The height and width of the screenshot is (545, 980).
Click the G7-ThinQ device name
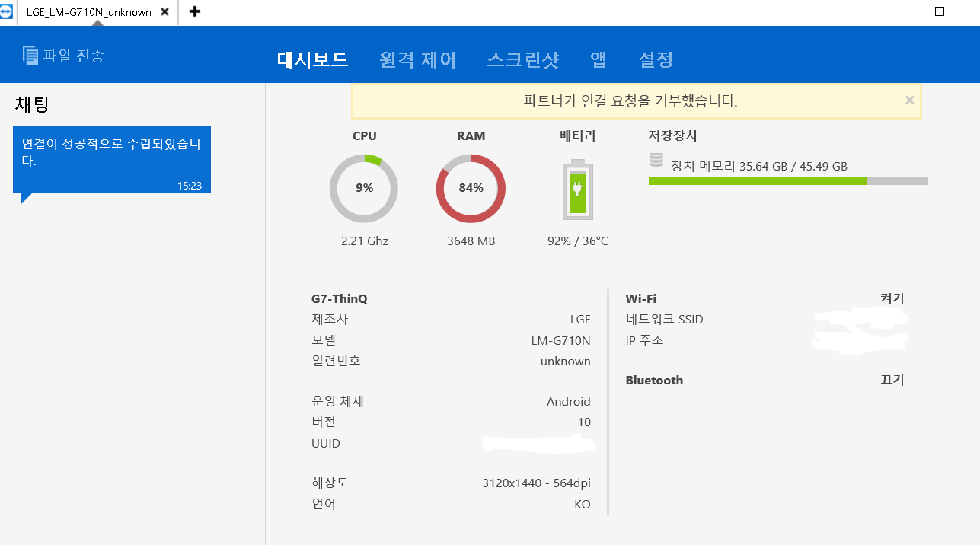(340, 299)
